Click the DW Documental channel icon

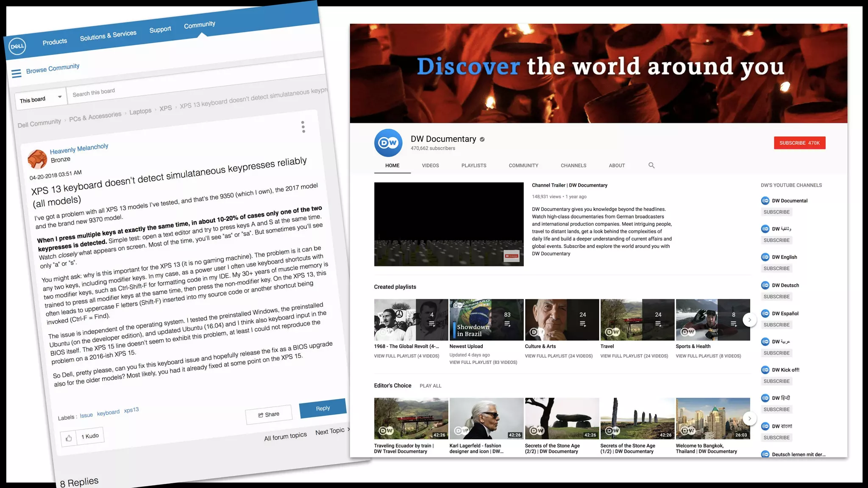pyautogui.click(x=765, y=201)
